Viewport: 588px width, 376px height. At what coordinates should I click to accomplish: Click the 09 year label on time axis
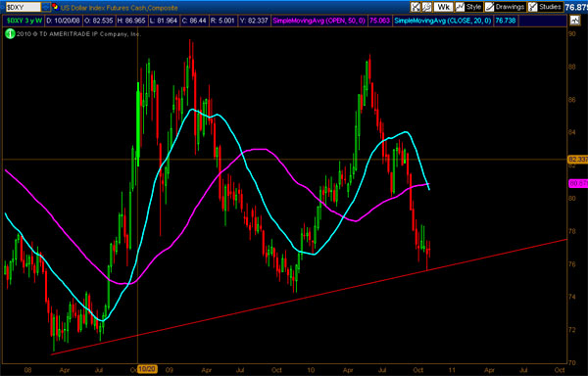[x=169, y=370]
